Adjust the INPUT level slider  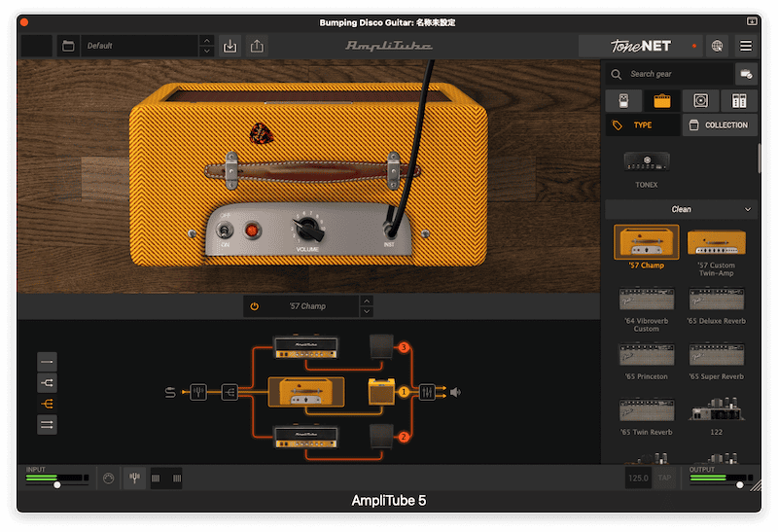pos(57,485)
